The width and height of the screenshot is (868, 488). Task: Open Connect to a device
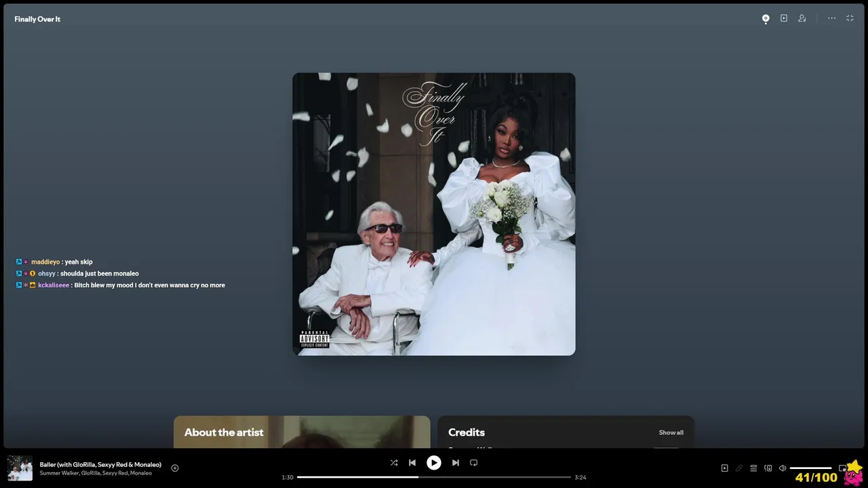(768, 468)
